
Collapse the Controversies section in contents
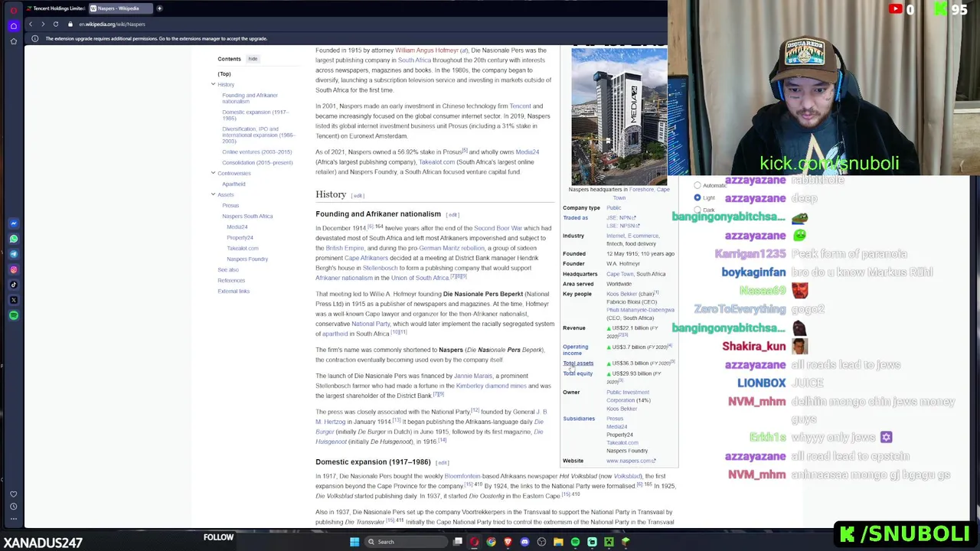(x=213, y=173)
